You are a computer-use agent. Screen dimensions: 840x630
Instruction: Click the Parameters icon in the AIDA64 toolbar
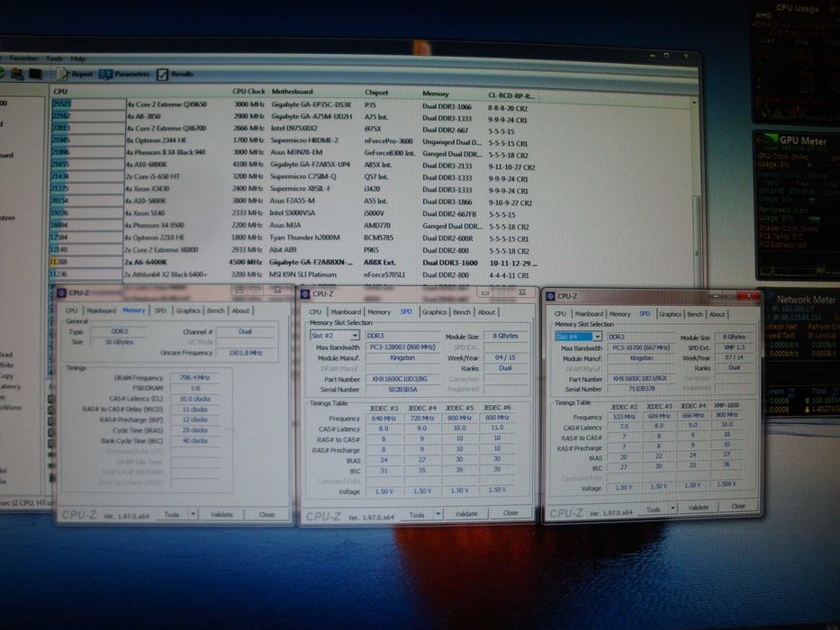pos(105,74)
